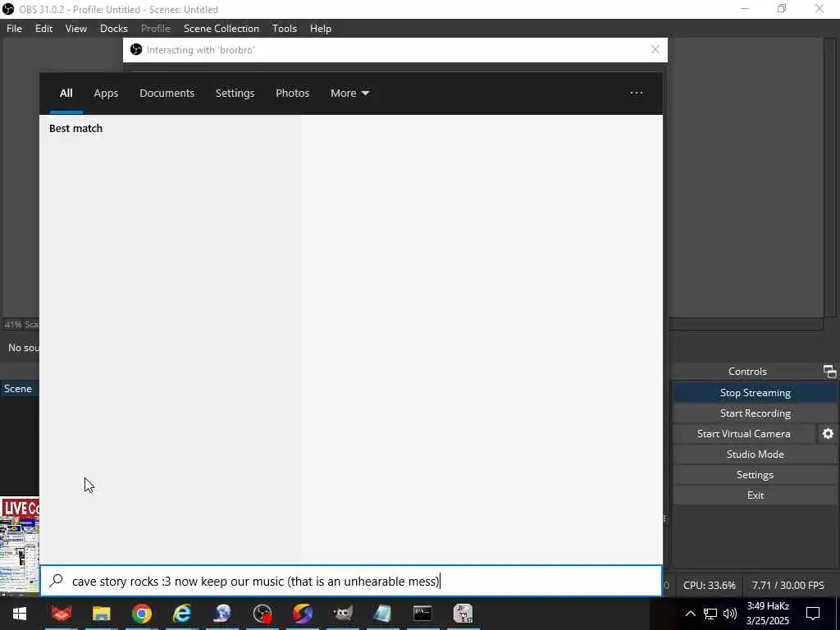Open the red fox-head app on the taskbar
This screenshot has height=630, width=840.
[62, 614]
